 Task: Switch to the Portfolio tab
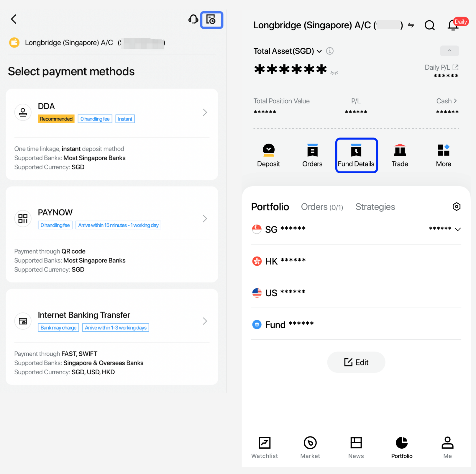click(x=270, y=207)
